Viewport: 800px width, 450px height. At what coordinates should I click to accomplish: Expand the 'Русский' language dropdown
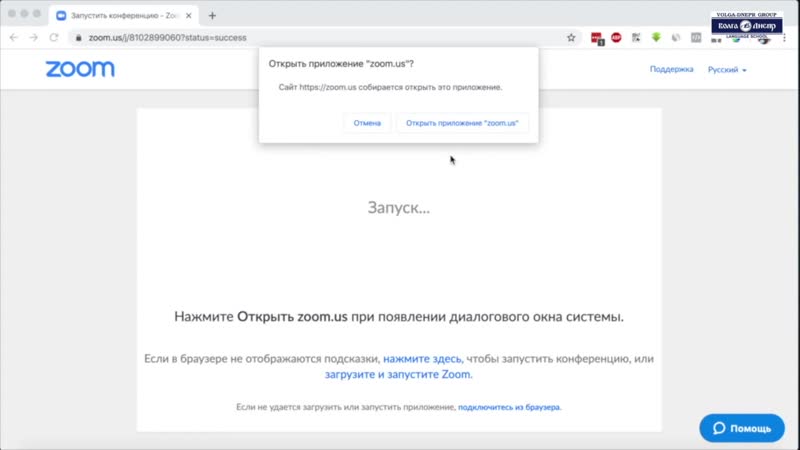pos(727,69)
